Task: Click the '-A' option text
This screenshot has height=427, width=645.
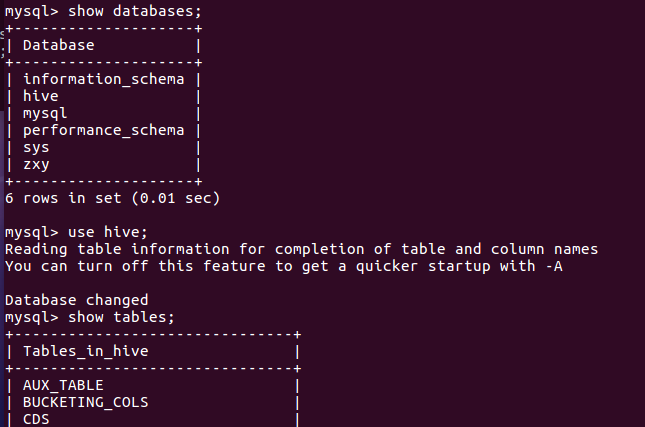Action: 554,266
